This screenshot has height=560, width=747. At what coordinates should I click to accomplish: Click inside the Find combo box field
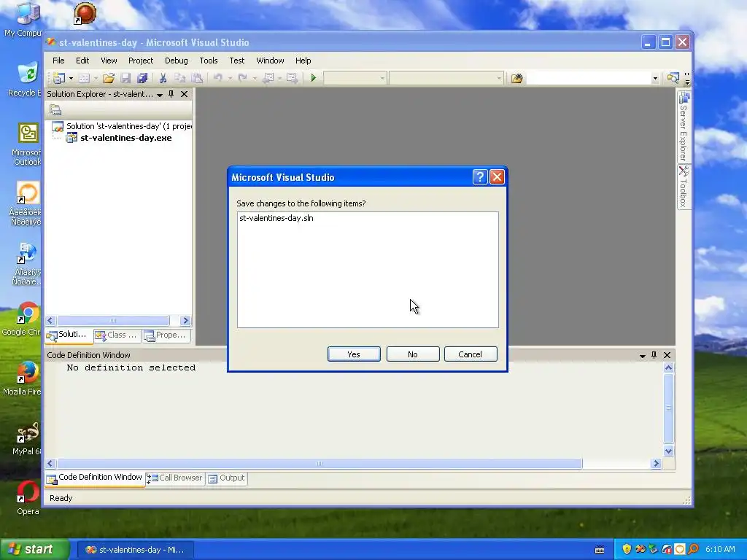pos(589,78)
